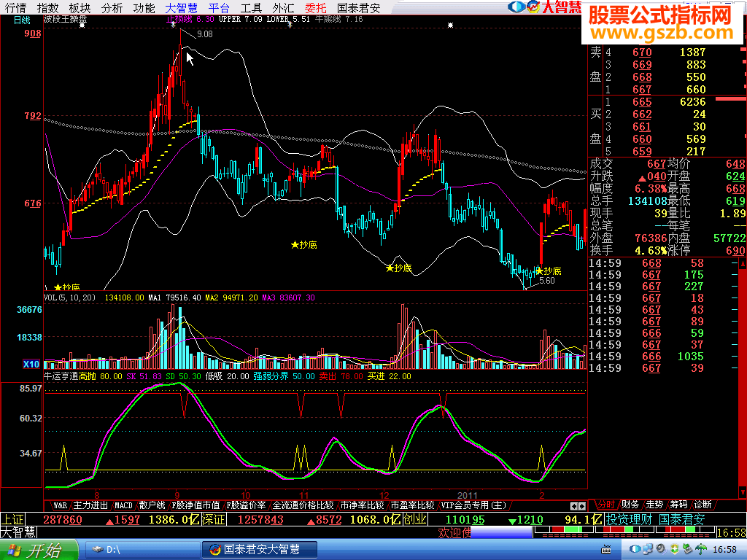Viewport: 747px width, 560px height.
Task: Click the 抄底 star signal near November
Action: [x=304, y=245]
